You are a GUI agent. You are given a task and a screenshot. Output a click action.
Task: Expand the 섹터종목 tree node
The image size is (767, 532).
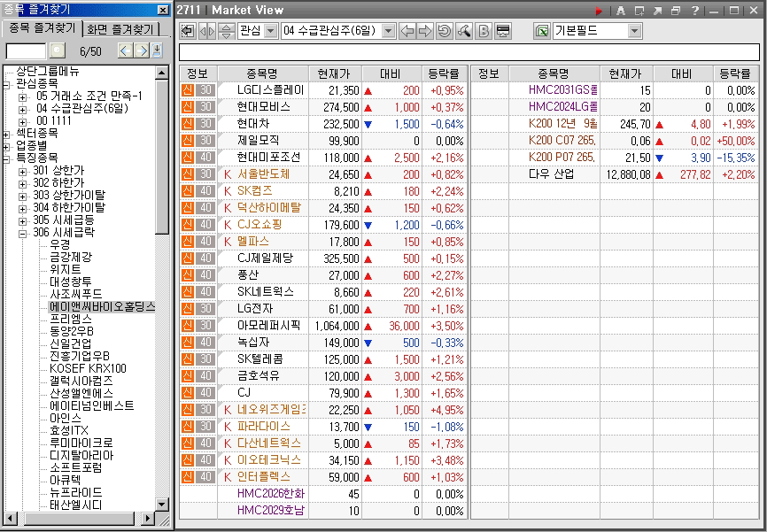tap(6, 134)
